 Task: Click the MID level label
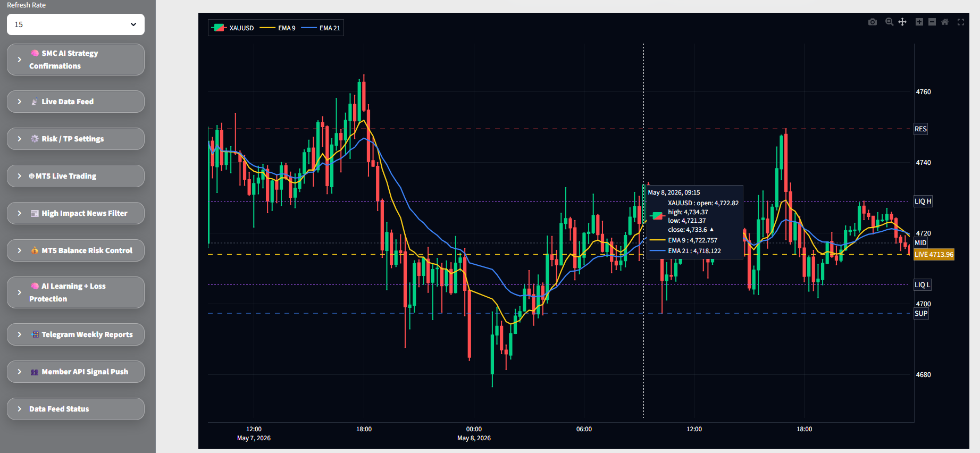click(920, 243)
